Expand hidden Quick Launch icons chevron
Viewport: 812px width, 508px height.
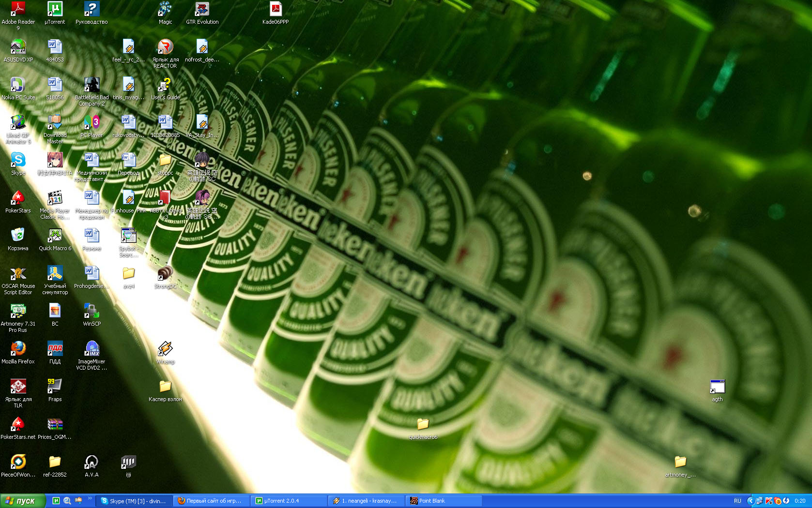coord(90,498)
